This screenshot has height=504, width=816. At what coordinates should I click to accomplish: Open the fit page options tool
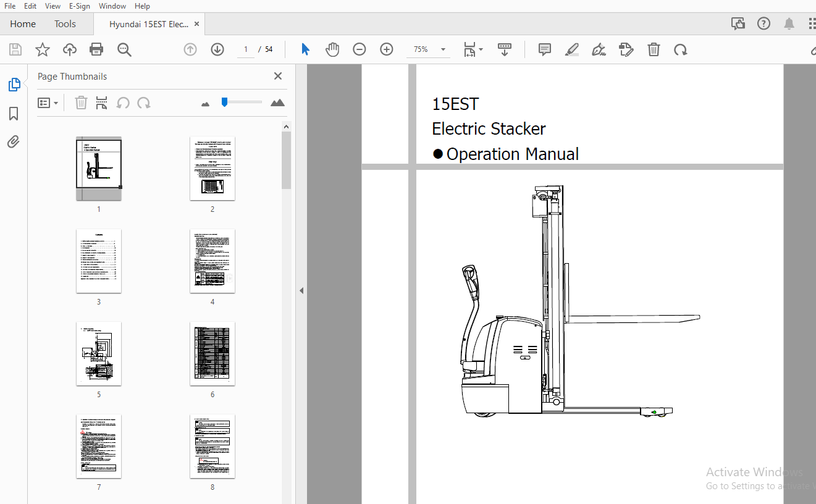[x=473, y=49]
